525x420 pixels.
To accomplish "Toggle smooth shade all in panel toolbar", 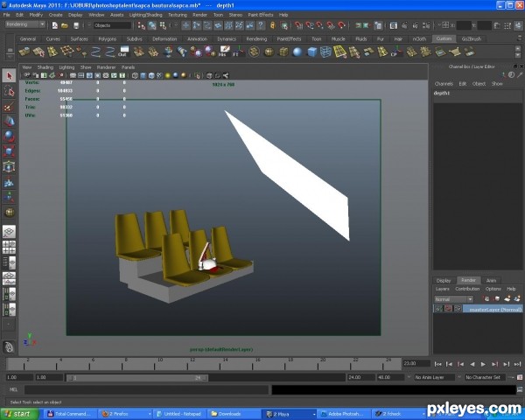I will [143, 75].
